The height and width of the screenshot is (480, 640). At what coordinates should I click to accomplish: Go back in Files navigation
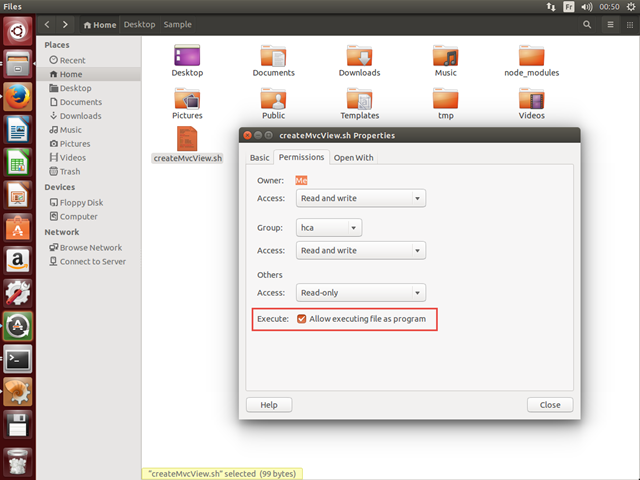(x=47, y=24)
